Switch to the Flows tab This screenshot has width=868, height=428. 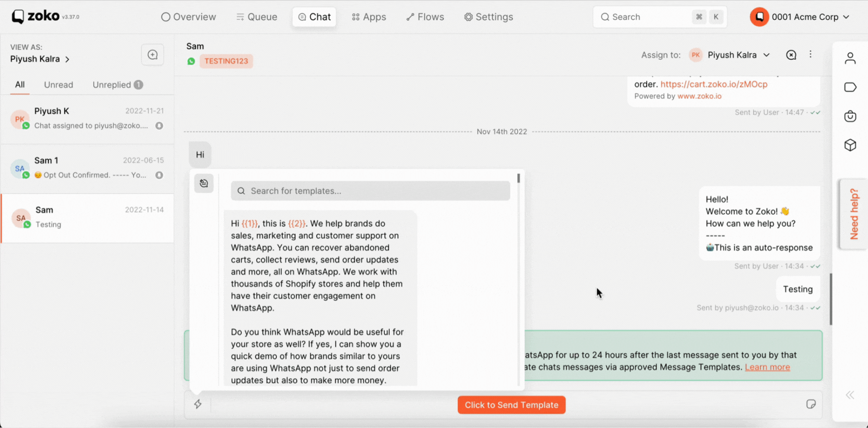point(425,17)
